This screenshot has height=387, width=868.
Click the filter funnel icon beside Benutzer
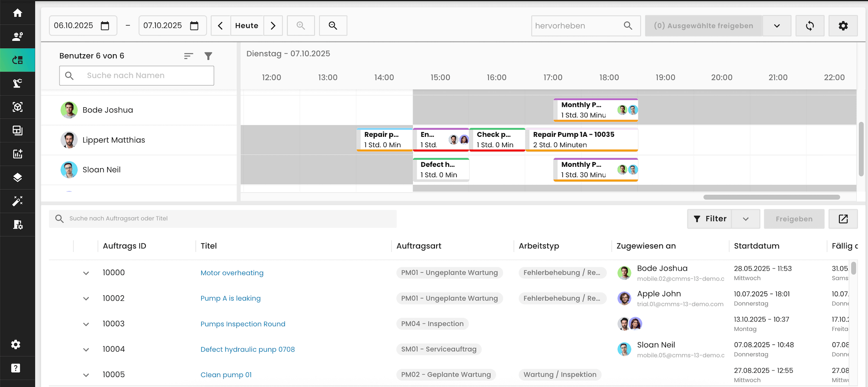208,56
